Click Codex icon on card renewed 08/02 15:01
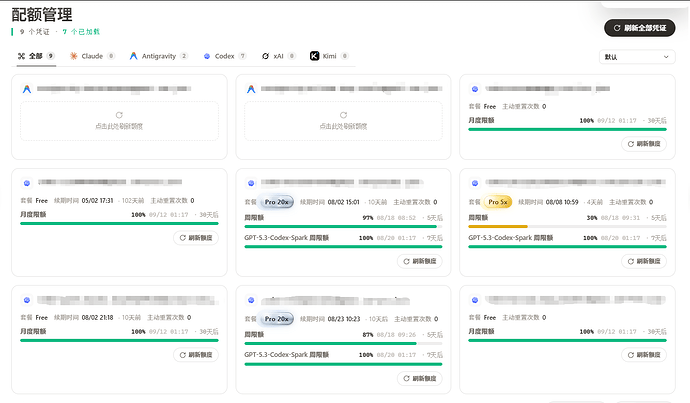Screen dimensions: 690x403 coord(251,183)
